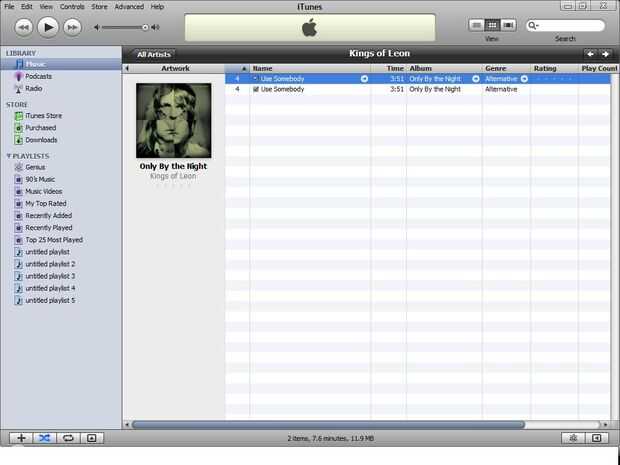620x465 pixels.
Task: Create a playlist with the plus button
Action: pyautogui.click(x=21, y=438)
